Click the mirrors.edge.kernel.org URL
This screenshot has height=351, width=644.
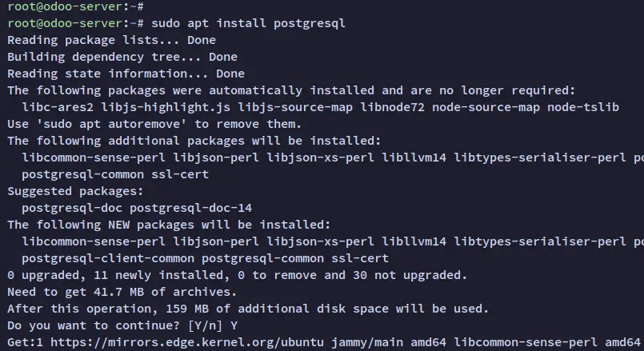coord(187,342)
